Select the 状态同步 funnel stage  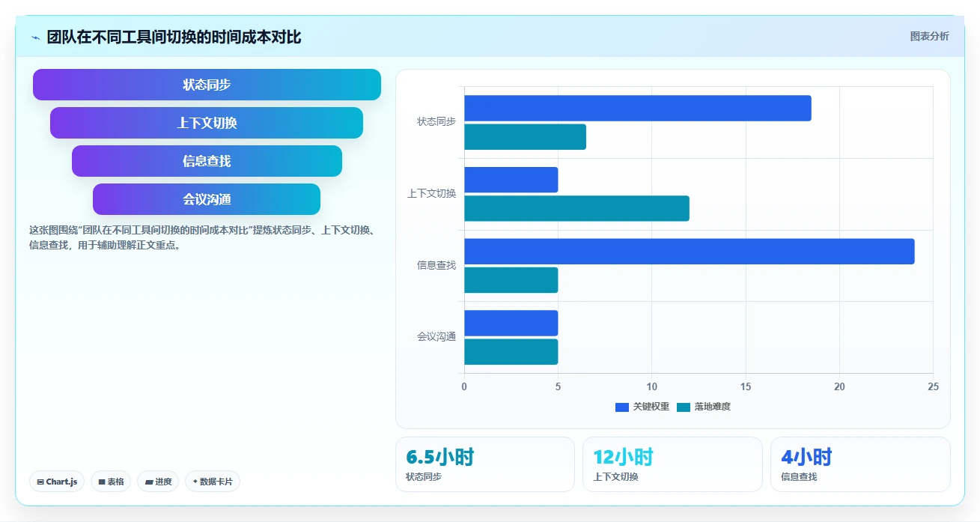tap(207, 85)
